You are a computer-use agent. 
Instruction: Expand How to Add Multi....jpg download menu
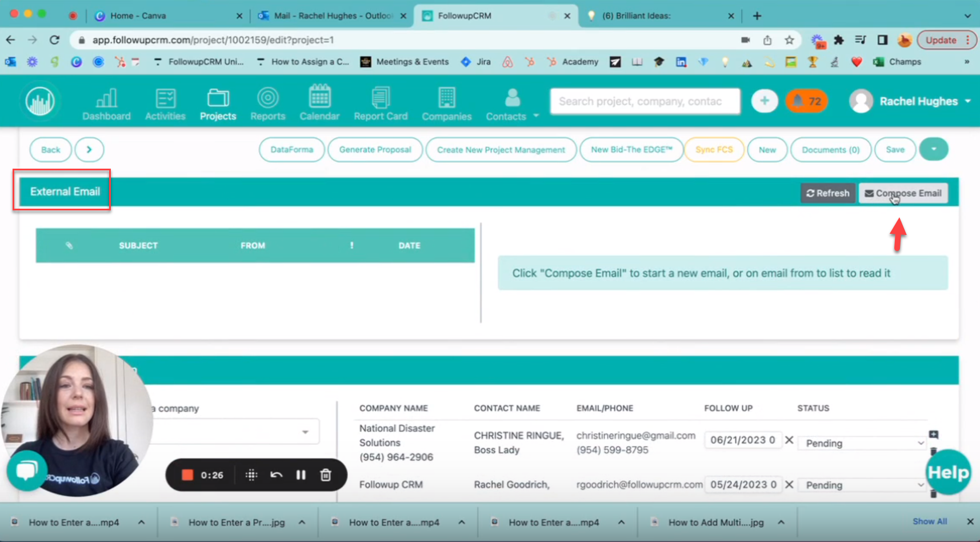[x=781, y=522]
